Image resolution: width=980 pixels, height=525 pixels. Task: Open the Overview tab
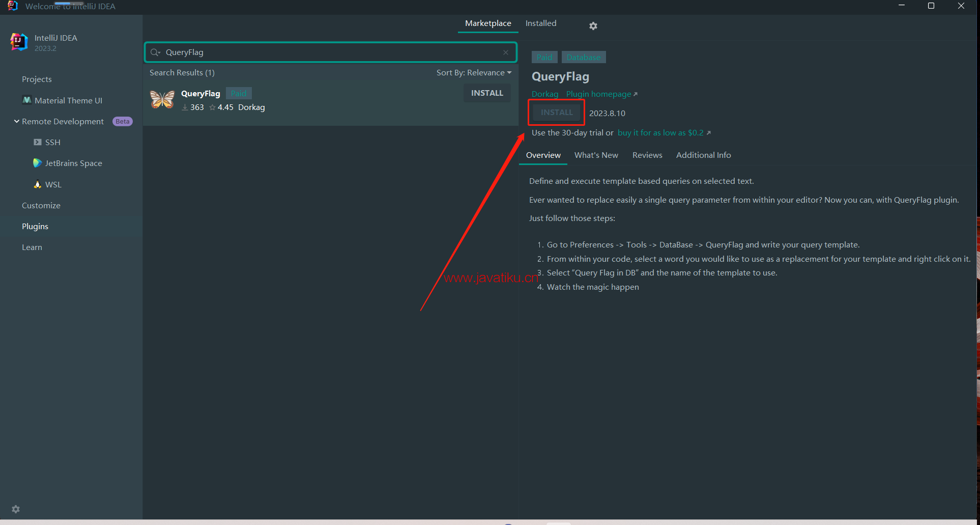tap(543, 155)
